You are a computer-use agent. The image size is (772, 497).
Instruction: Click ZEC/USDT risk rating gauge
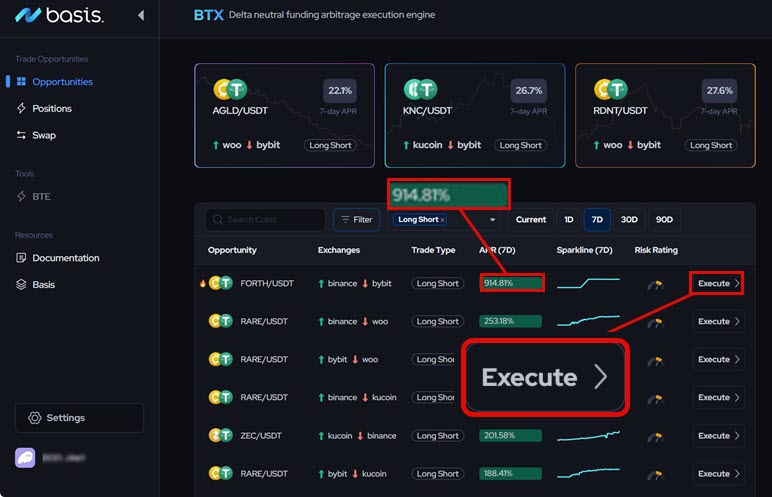click(x=655, y=437)
